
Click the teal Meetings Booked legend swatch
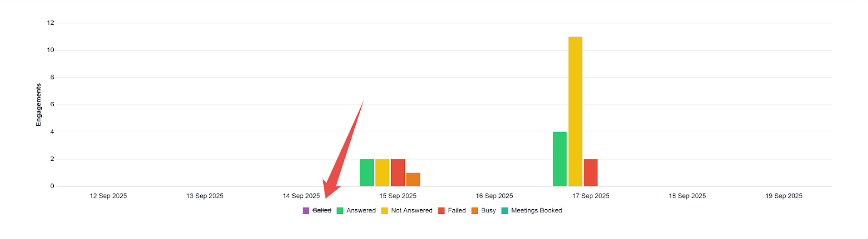505,211
